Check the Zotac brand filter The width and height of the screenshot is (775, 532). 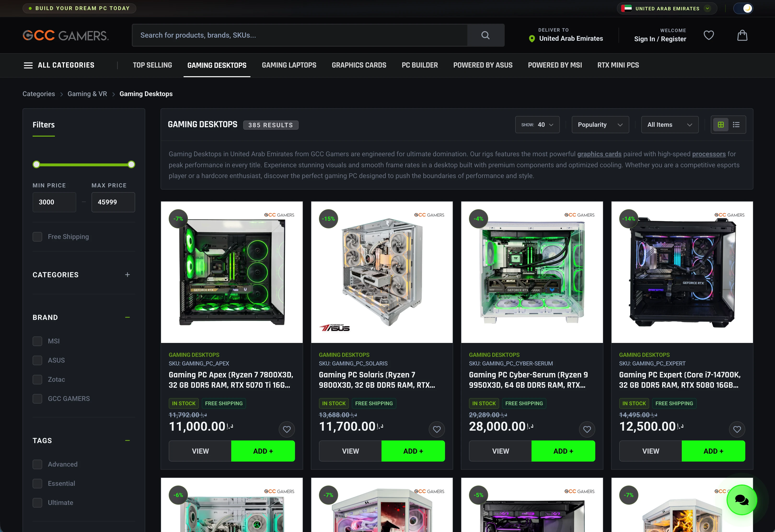pos(37,380)
